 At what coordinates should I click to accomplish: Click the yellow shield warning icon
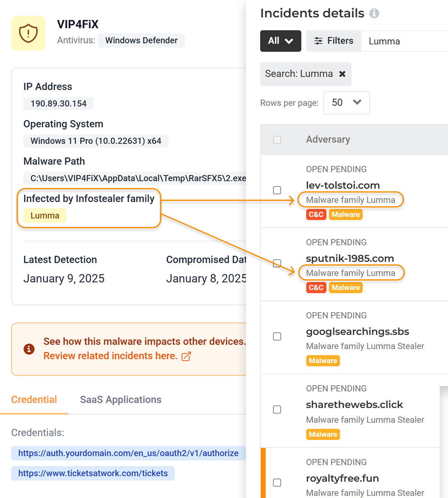[28, 33]
